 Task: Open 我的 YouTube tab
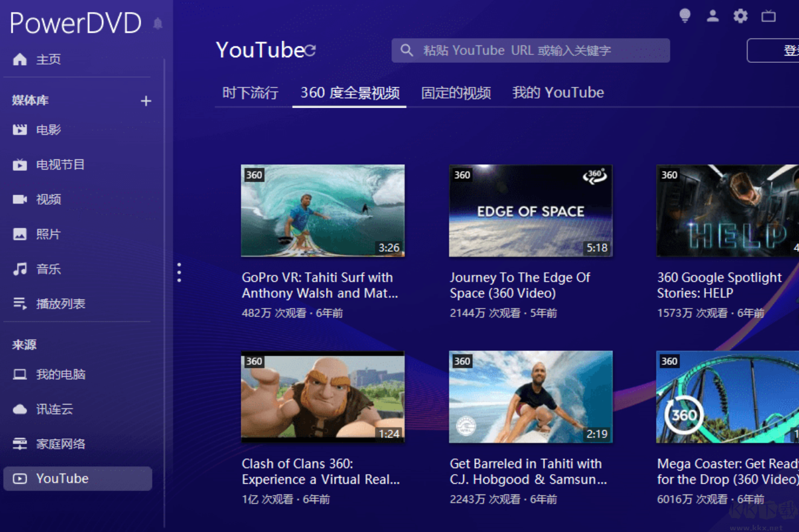(558, 93)
